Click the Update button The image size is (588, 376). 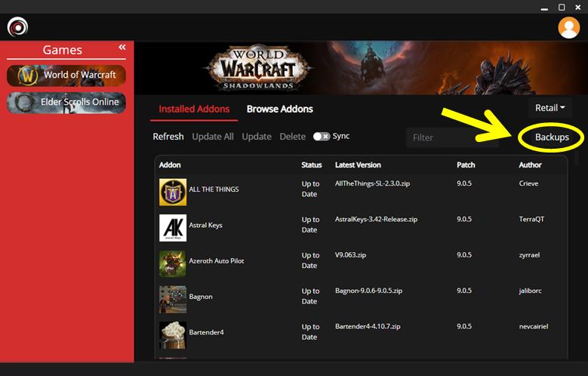click(257, 137)
